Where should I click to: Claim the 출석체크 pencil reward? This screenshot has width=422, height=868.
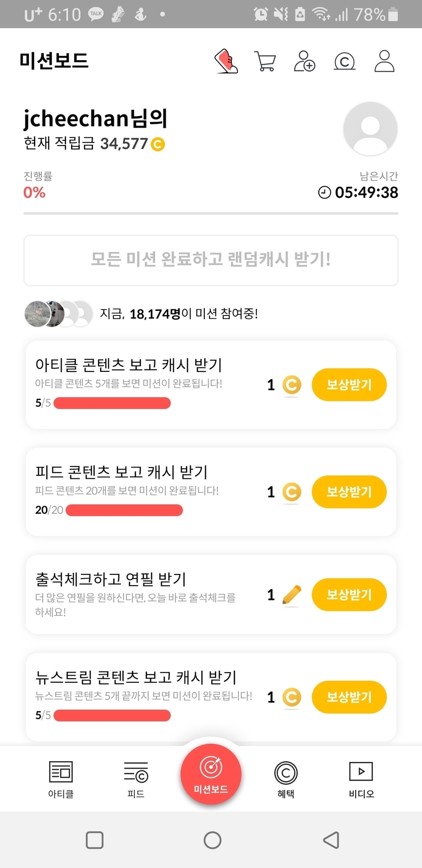(x=349, y=594)
